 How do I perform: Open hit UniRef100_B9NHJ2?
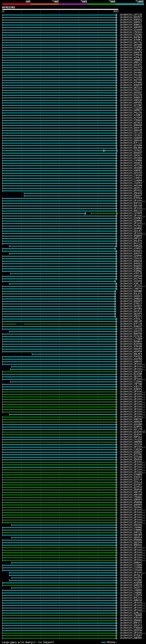(x=131, y=25)
